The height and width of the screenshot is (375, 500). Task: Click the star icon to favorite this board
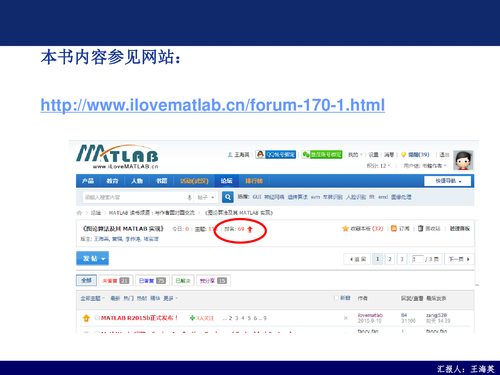(x=345, y=229)
